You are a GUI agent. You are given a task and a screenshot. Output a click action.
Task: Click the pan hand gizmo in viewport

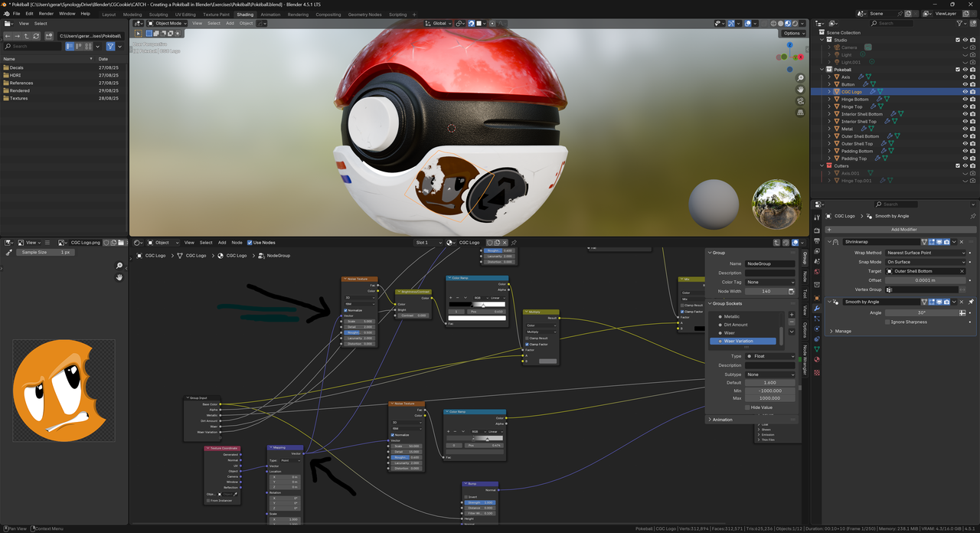pyautogui.click(x=800, y=90)
